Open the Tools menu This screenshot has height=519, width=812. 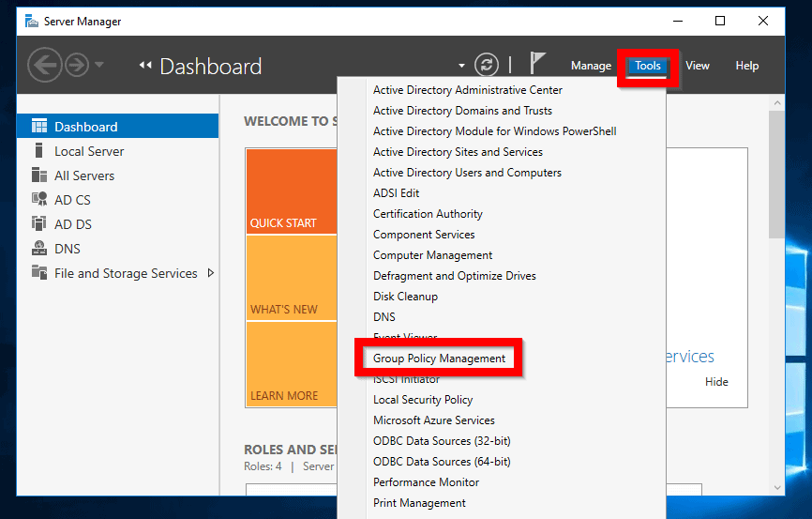[x=648, y=66]
